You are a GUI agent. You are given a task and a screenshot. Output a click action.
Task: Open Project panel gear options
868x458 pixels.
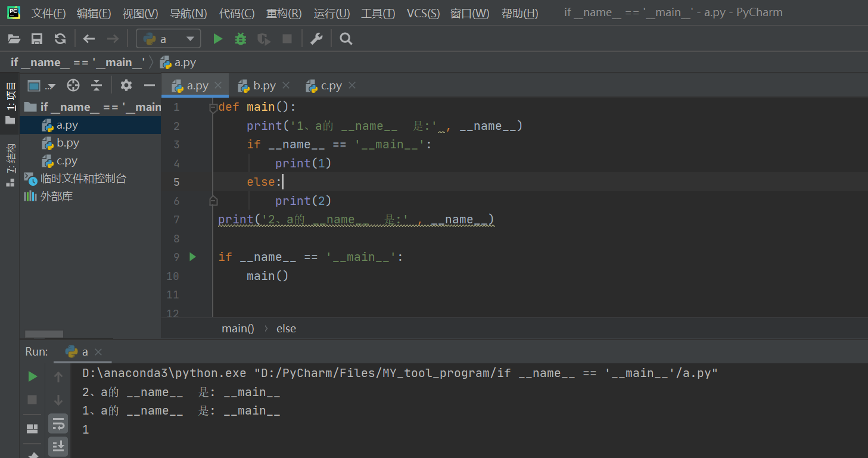126,86
